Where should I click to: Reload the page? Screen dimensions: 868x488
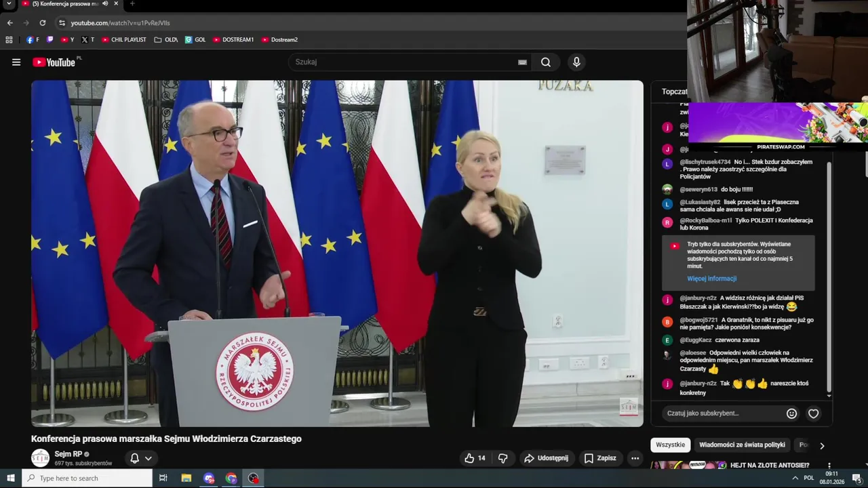(42, 22)
